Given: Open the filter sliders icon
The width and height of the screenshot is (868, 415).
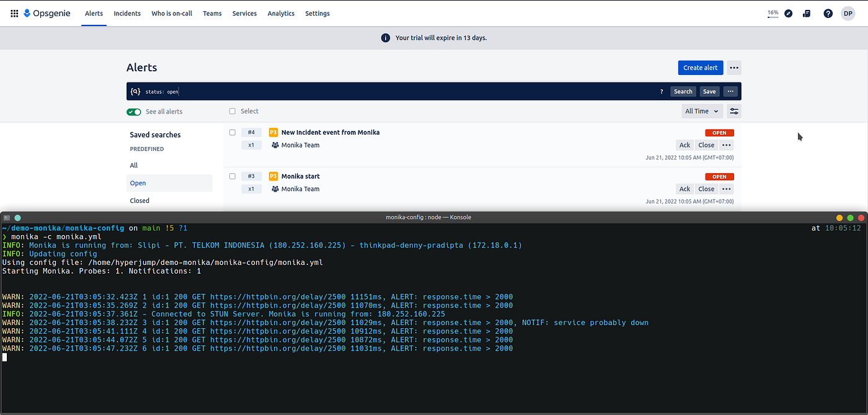Looking at the screenshot, I should pos(734,111).
